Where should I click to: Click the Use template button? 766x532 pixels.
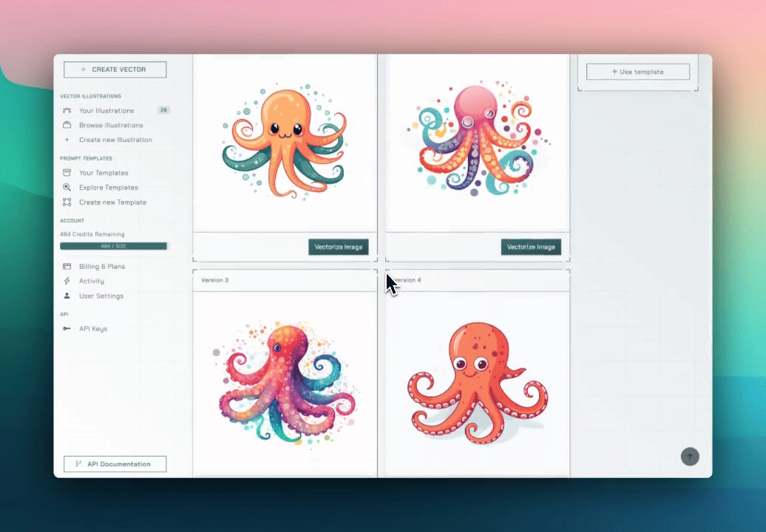637,72
